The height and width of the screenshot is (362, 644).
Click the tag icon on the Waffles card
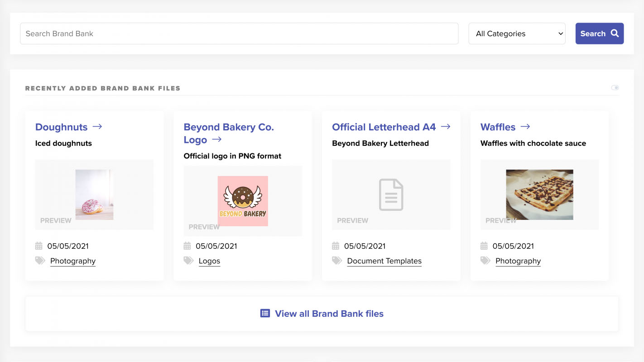[485, 261]
